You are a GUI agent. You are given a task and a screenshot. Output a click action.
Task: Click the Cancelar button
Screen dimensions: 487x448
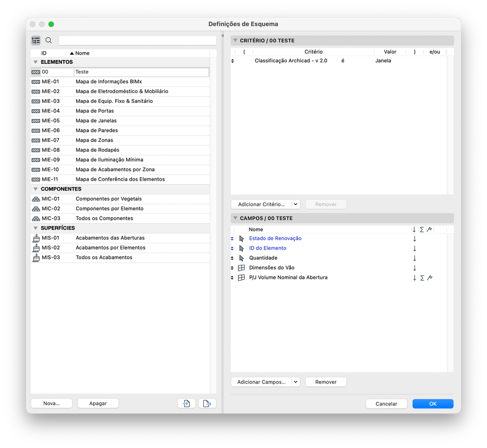386,404
